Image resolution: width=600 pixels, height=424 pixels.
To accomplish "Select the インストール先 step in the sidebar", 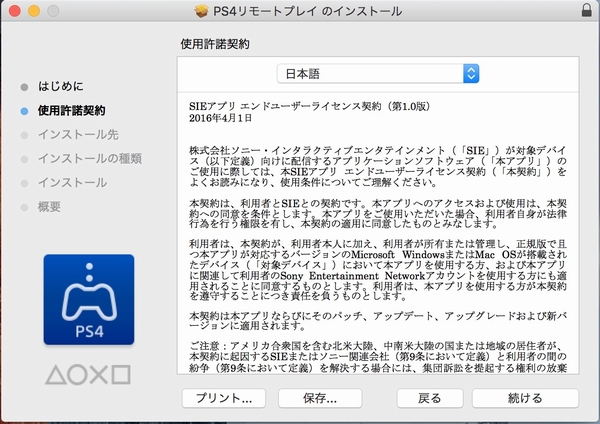I will 78,134.
